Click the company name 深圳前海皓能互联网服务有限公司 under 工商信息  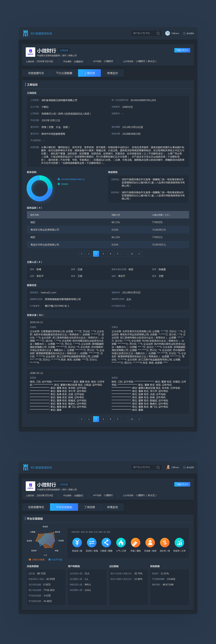point(59,100)
